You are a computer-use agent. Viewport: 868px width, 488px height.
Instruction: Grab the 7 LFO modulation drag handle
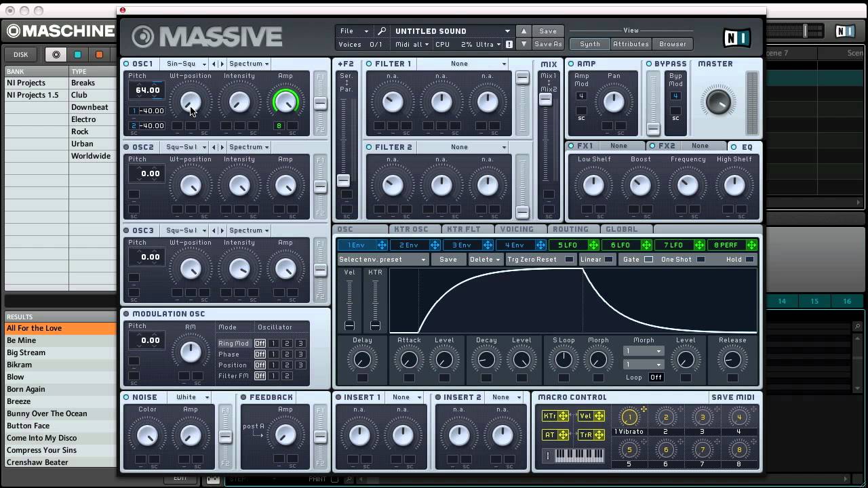pos(699,245)
